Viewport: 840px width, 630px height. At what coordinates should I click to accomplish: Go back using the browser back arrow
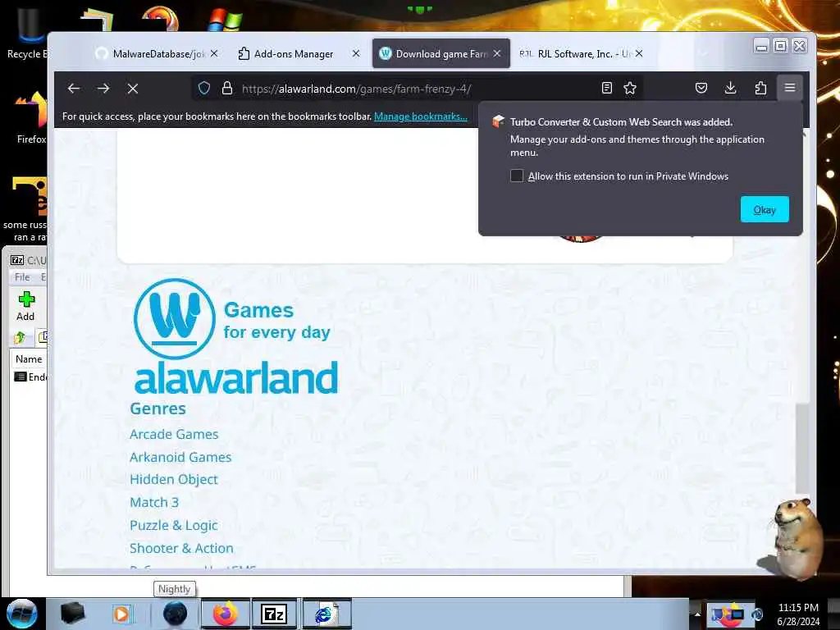point(74,89)
